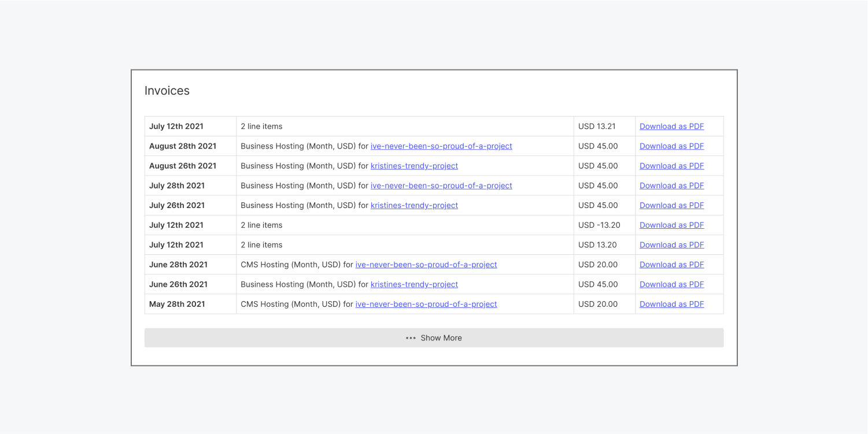Open ive-never-been-so-proud-of-a-project from August 28th row
868x434 pixels.
441,146
